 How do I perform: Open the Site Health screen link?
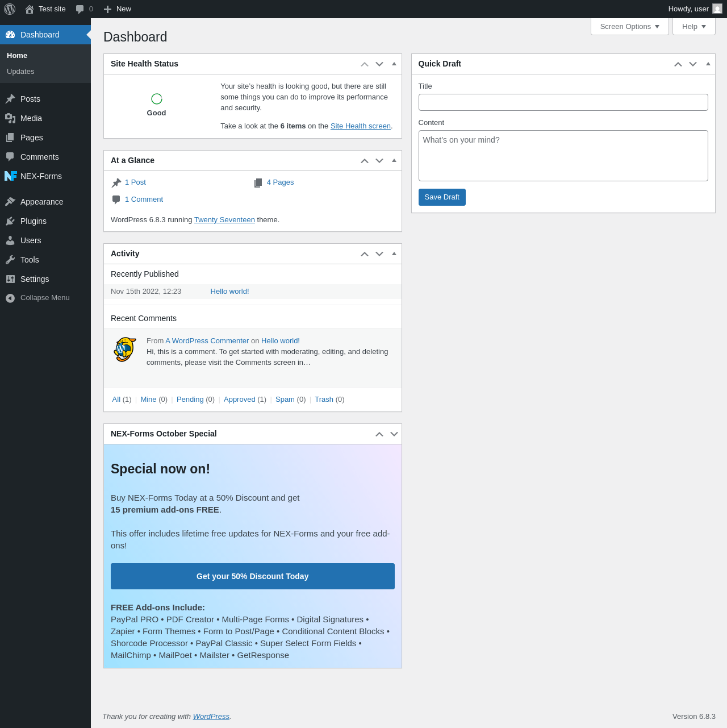[x=361, y=126]
